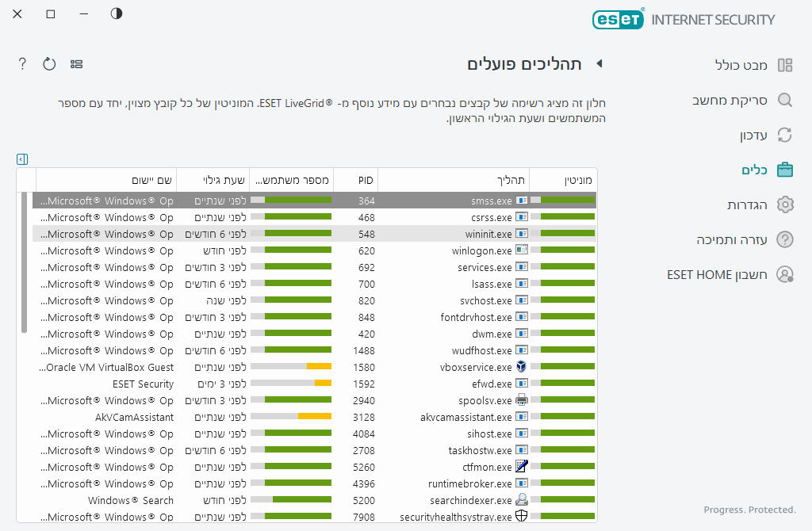This screenshot has width=812, height=531.
Task: Click the printer icon next to spoolsv.exe
Action: [x=522, y=400]
